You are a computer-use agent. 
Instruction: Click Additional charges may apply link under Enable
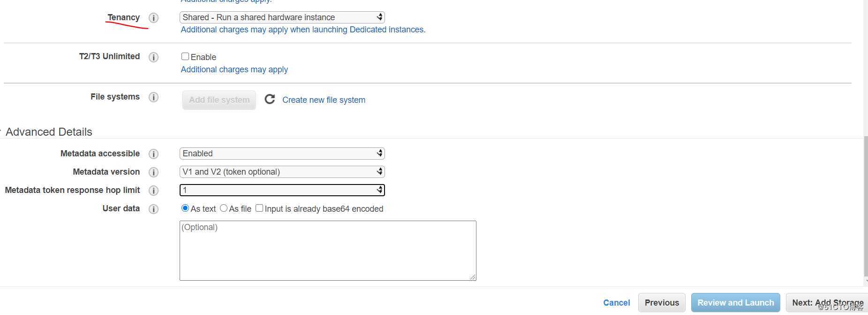pos(234,69)
